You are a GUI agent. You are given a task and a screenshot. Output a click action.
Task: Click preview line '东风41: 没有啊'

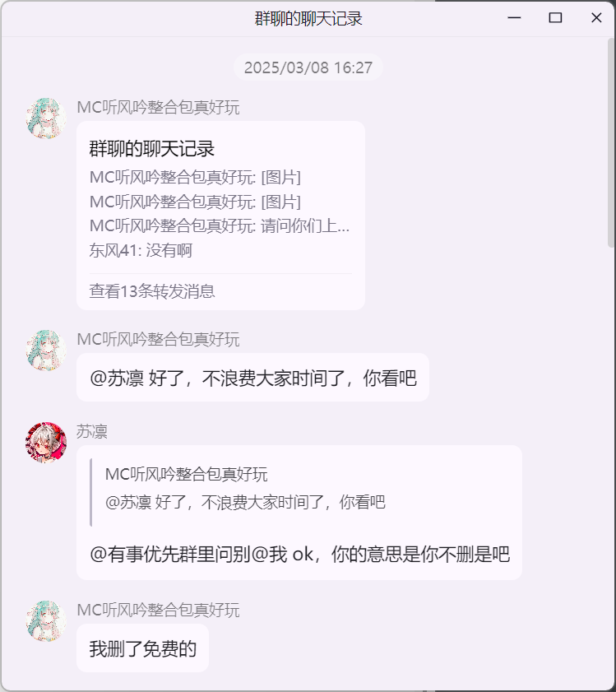coord(141,250)
